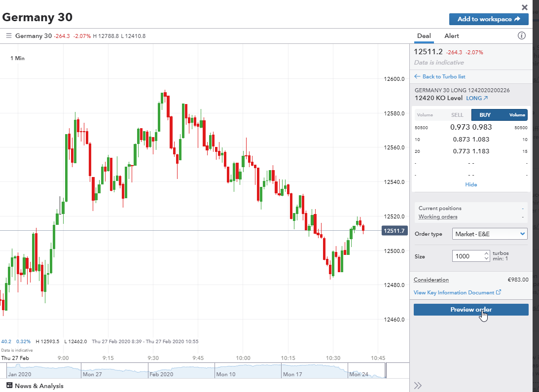This screenshot has height=392, width=539.
Task: Select the SELL side
Action: tap(457, 115)
